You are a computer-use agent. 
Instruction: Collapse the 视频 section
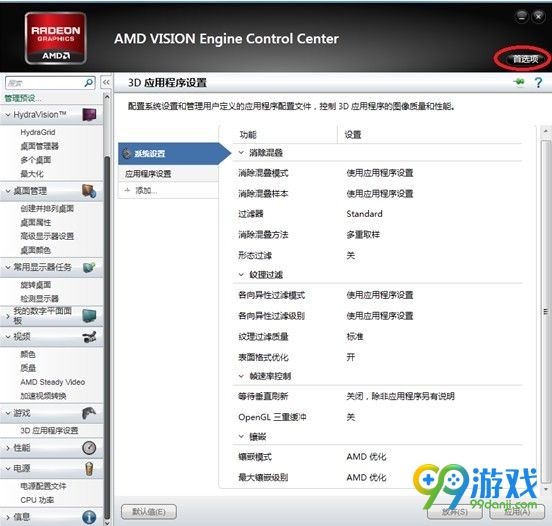(8, 337)
